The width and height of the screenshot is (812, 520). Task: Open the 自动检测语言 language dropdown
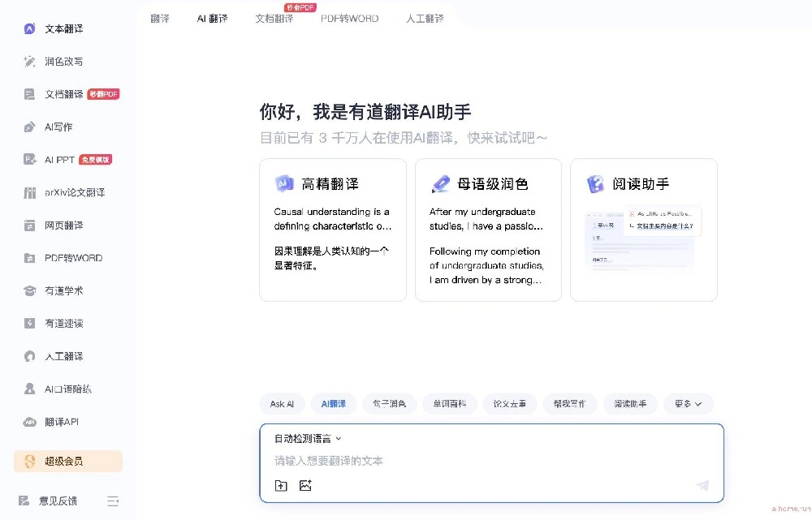click(x=306, y=438)
